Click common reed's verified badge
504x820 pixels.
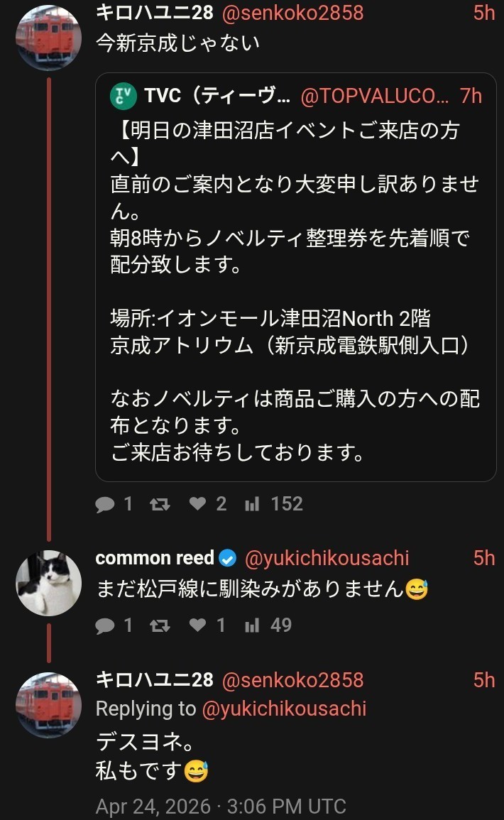tap(227, 559)
